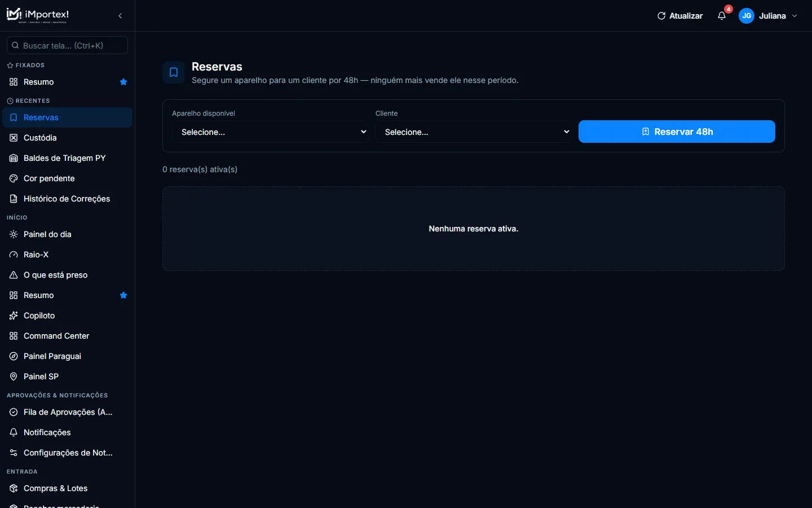Open the Cliente dropdown

(x=474, y=132)
